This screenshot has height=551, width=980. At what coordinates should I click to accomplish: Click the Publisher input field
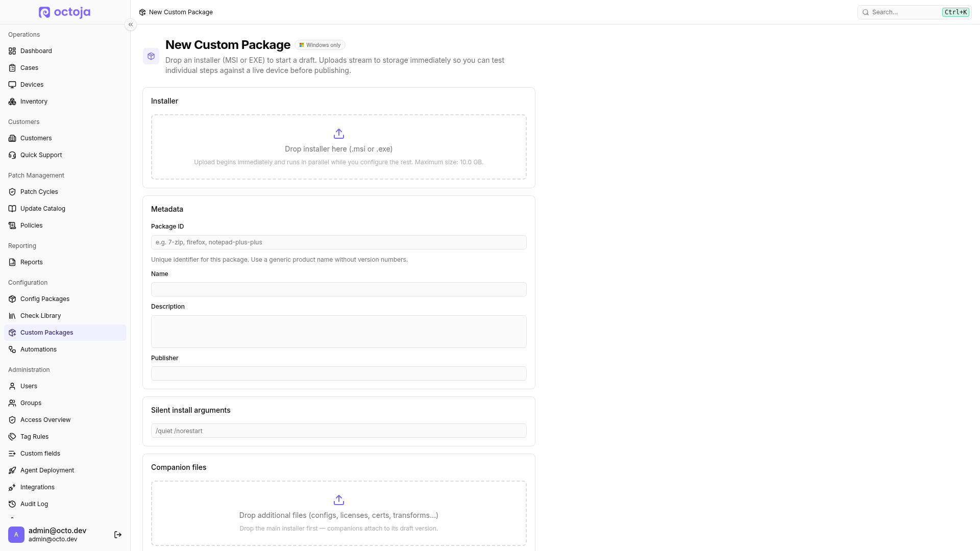pos(339,373)
